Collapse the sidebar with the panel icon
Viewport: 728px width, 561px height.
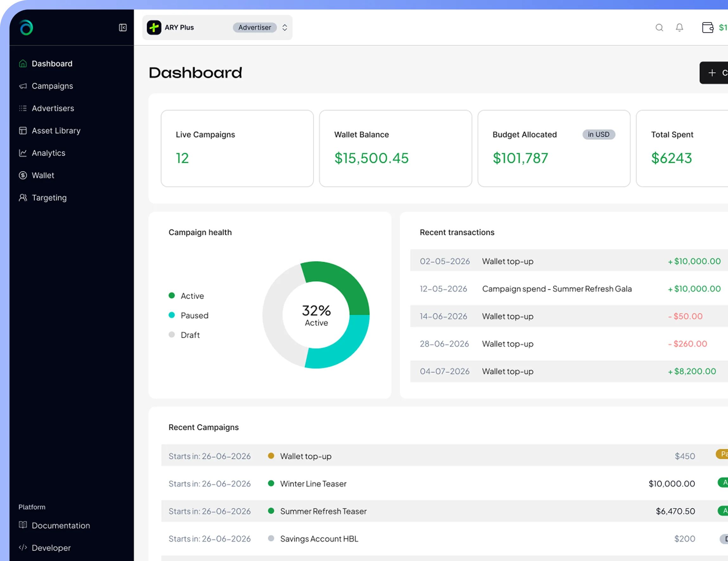tap(123, 27)
